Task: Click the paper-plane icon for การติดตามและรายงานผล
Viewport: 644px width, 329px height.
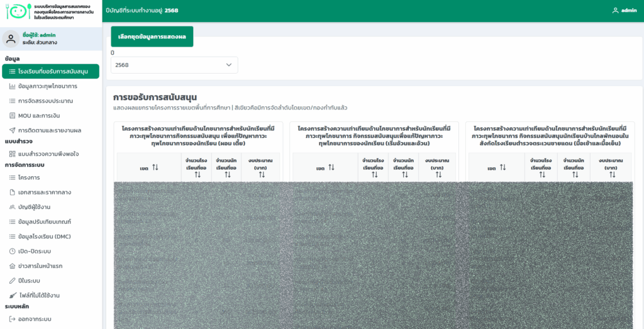Action: point(13,130)
